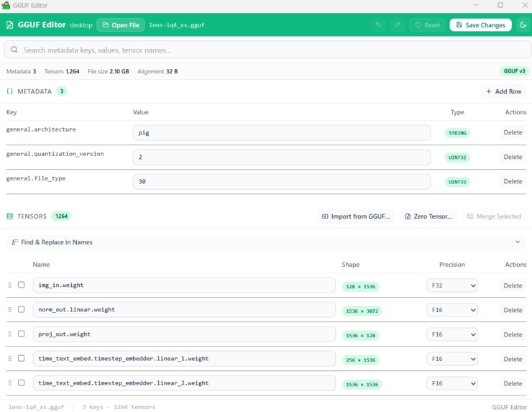532x412 pixels.
Task: Click the drag handle for proj_out.weight row
Action: point(10,334)
